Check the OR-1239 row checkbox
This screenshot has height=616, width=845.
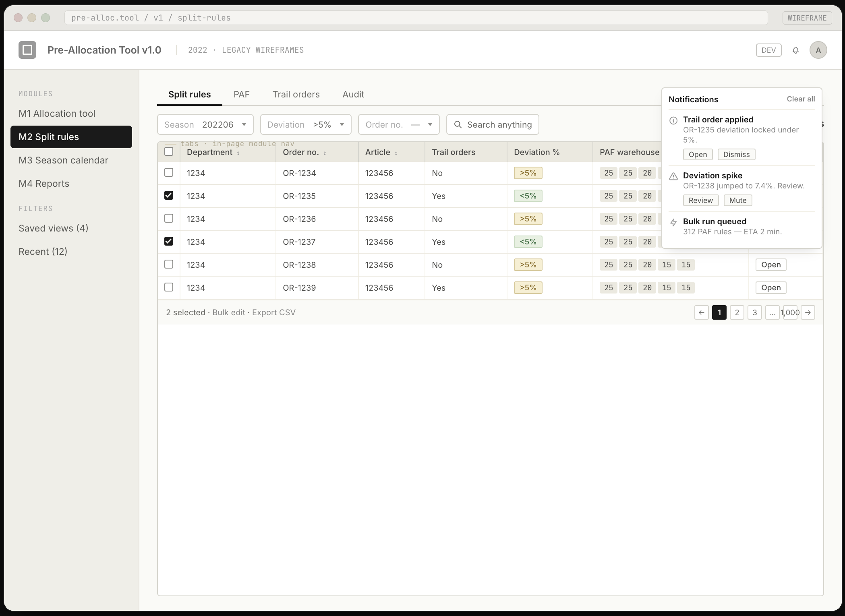click(x=169, y=287)
